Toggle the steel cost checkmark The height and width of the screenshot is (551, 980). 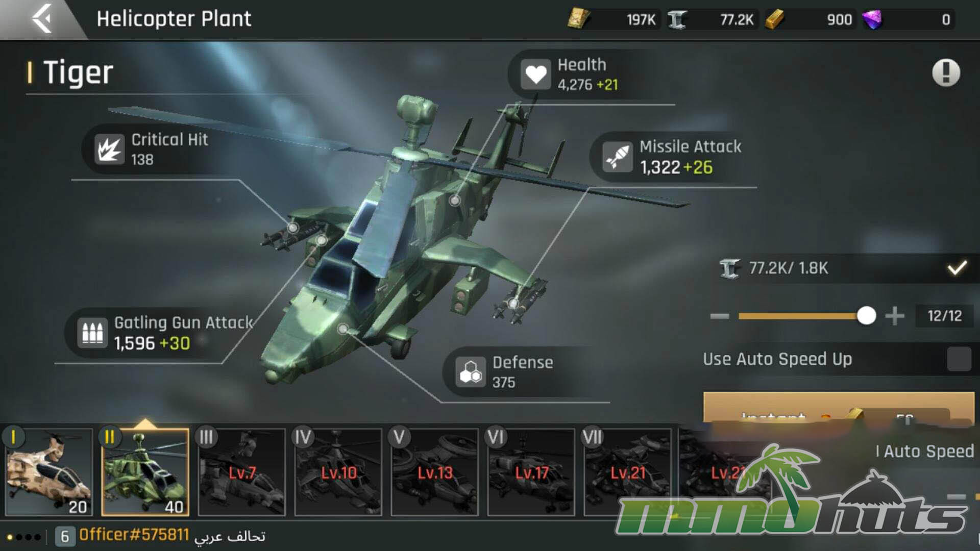pos(957,268)
